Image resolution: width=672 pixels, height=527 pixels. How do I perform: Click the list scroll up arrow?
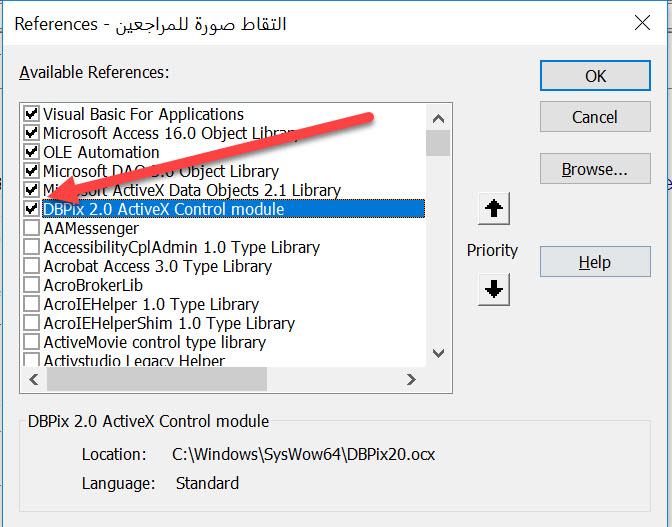point(438,119)
